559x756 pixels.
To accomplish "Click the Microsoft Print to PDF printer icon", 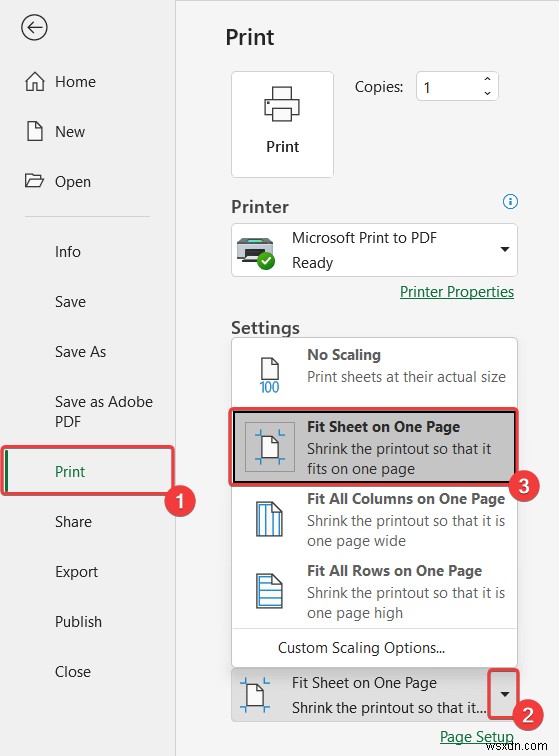I will point(255,252).
